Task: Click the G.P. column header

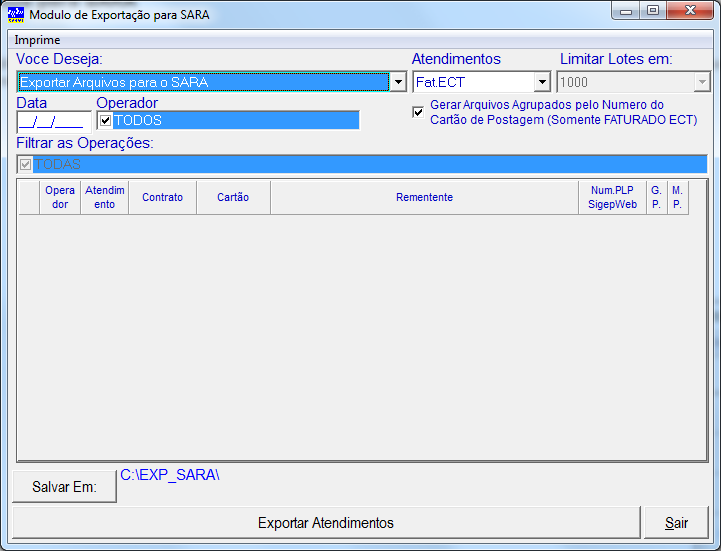Action: 657,197
